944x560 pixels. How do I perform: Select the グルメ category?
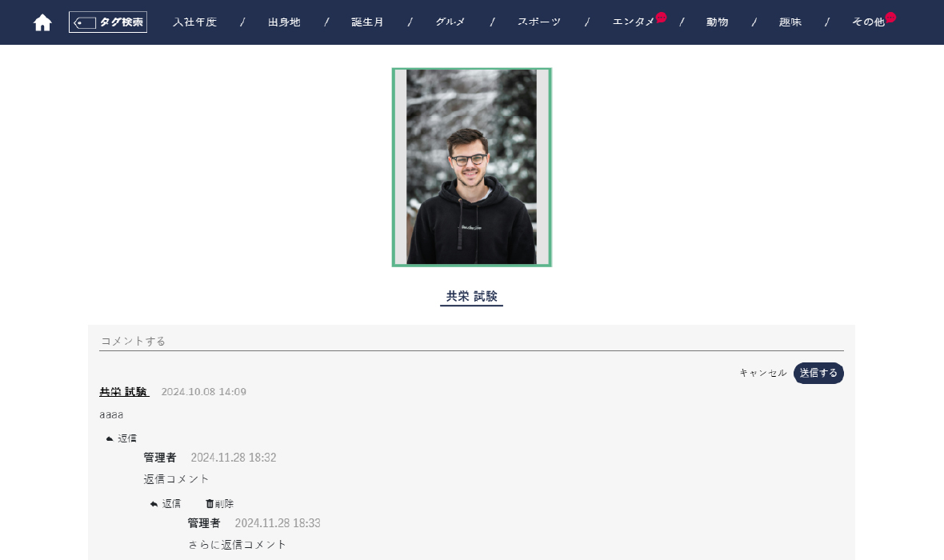coord(450,22)
